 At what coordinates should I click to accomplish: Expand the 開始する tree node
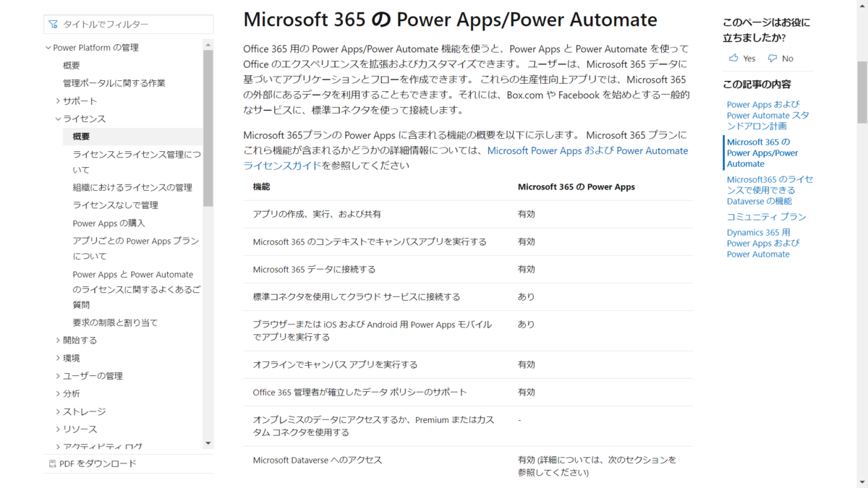click(x=58, y=340)
